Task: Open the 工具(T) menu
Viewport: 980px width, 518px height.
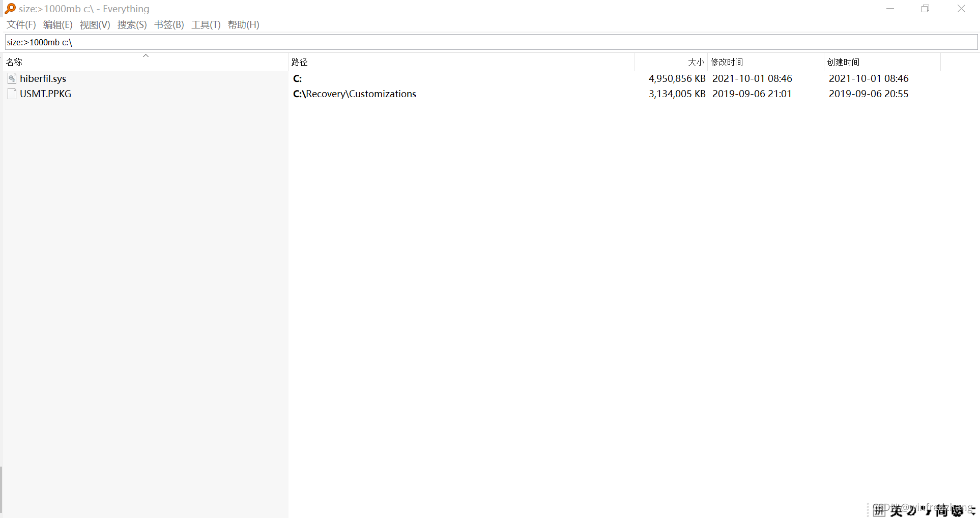Action: click(x=206, y=25)
